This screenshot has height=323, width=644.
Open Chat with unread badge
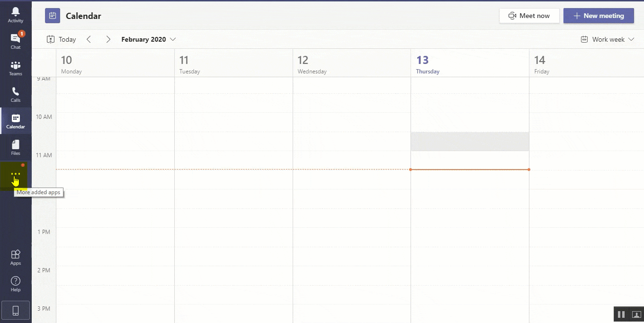(x=16, y=41)
